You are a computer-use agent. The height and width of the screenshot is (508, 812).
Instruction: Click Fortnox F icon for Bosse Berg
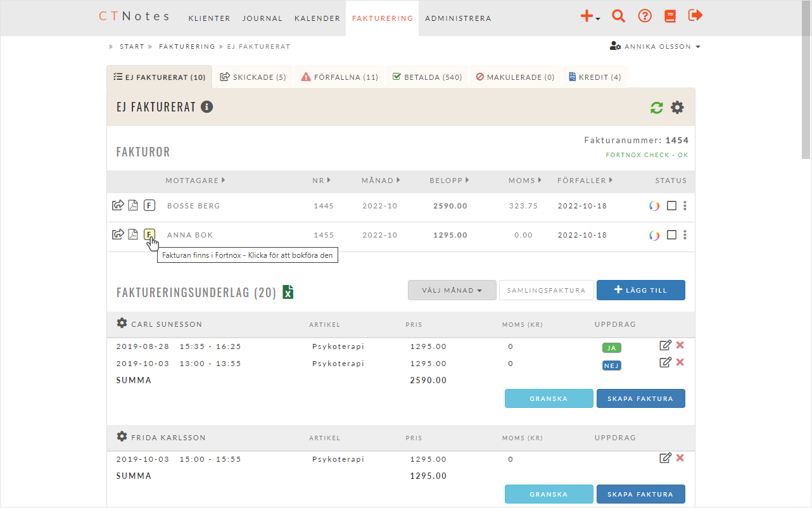coord(149,205)
